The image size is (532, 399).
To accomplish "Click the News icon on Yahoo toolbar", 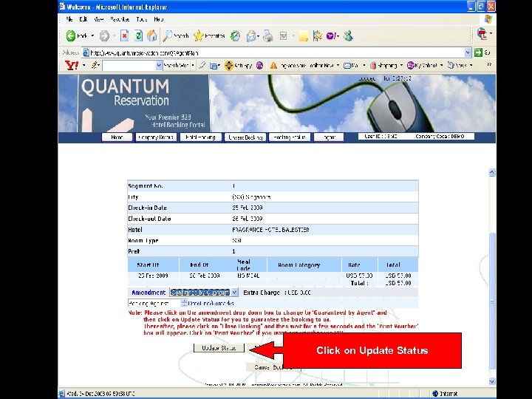I will click(451, 65).
